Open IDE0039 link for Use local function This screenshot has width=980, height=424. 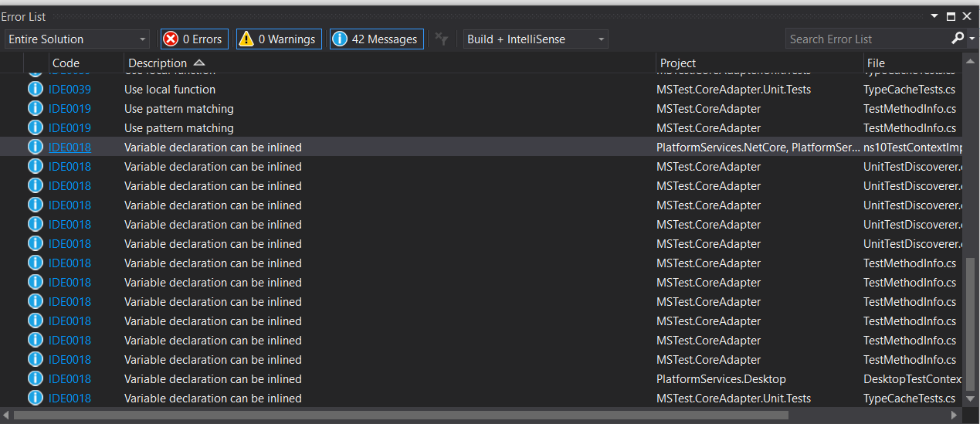point(70,90)
